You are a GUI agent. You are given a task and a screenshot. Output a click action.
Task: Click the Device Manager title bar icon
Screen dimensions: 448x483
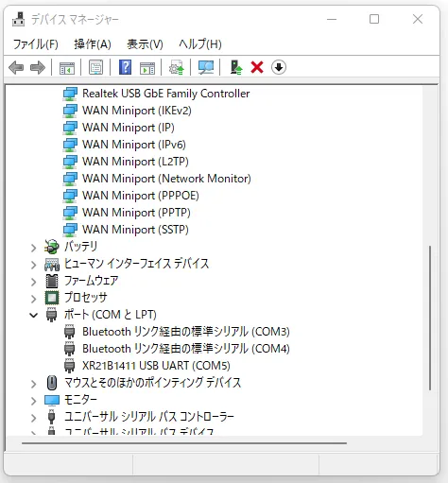pyautogui.click(x=18, y=20)
